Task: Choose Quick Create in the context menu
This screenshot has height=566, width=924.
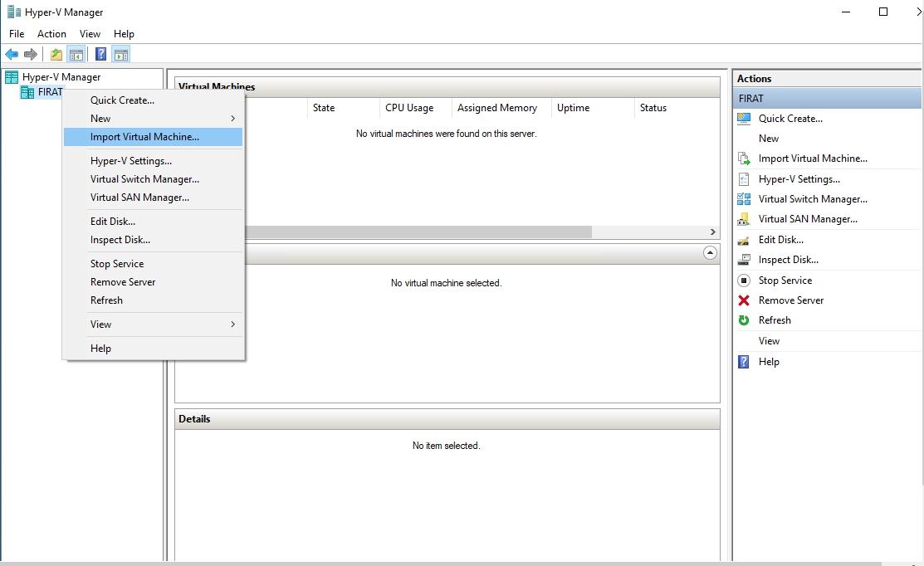Action: 154,100
